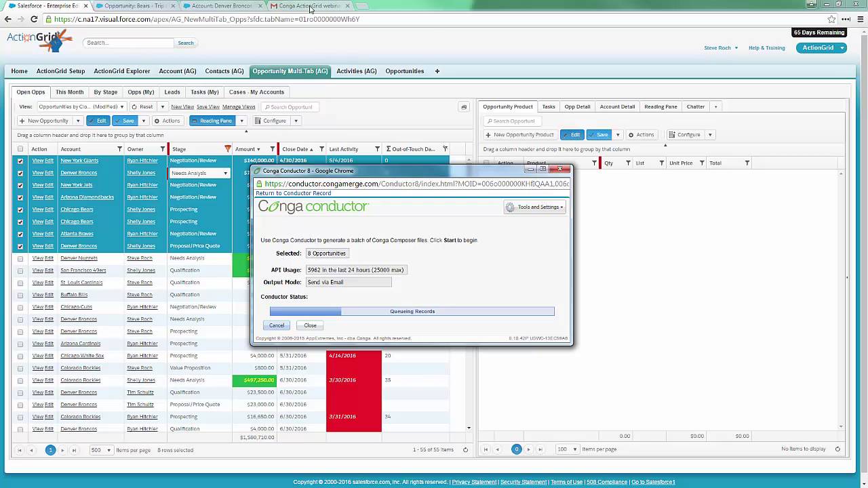
Task: Open the Needs Analysis stage dropdown
Action: click(x=226, y=174)
